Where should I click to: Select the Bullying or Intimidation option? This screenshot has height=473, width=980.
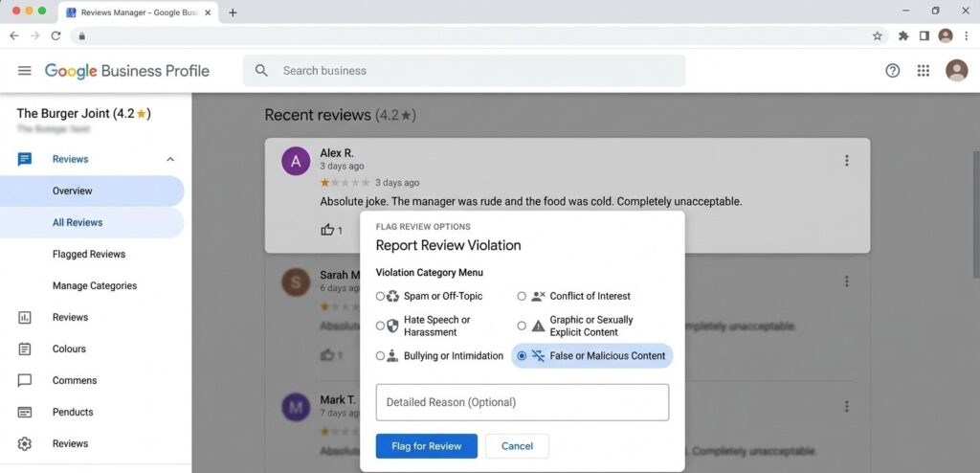380,356
